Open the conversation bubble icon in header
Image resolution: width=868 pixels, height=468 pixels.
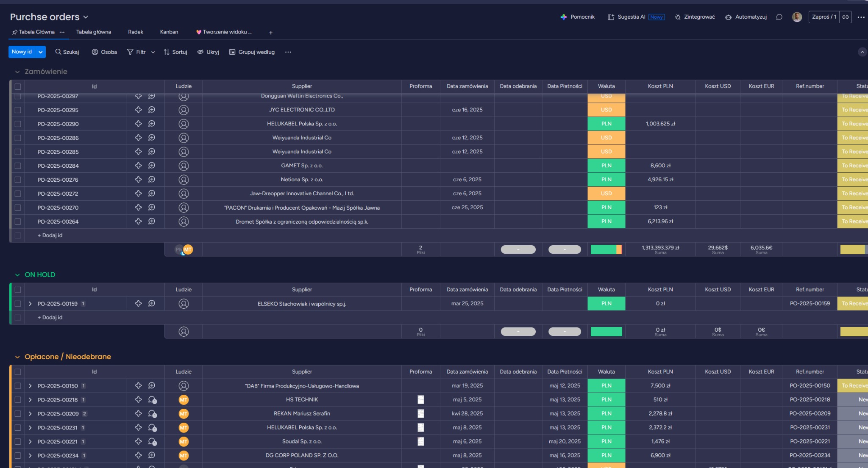click(779, 17)
